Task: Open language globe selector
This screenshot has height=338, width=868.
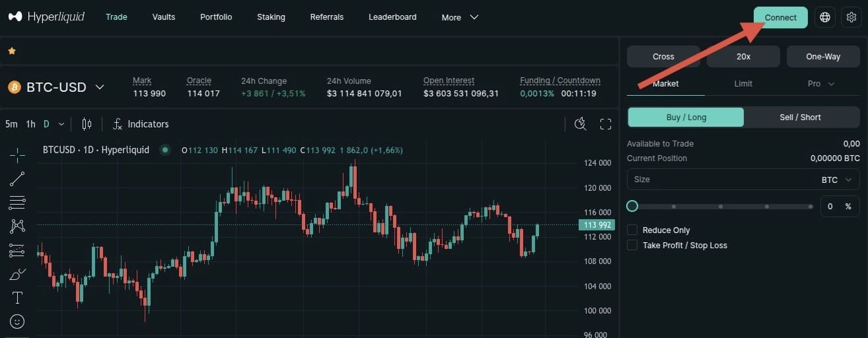Action: 825,17
